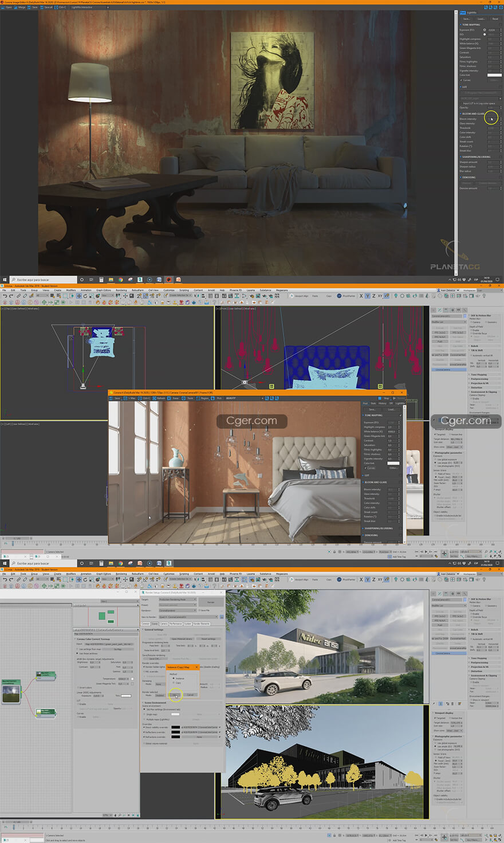This screenshot has width=504, height=843.
Task: Select the Move tool in building-scene 3ds Max toolbar
Action: 78,579
